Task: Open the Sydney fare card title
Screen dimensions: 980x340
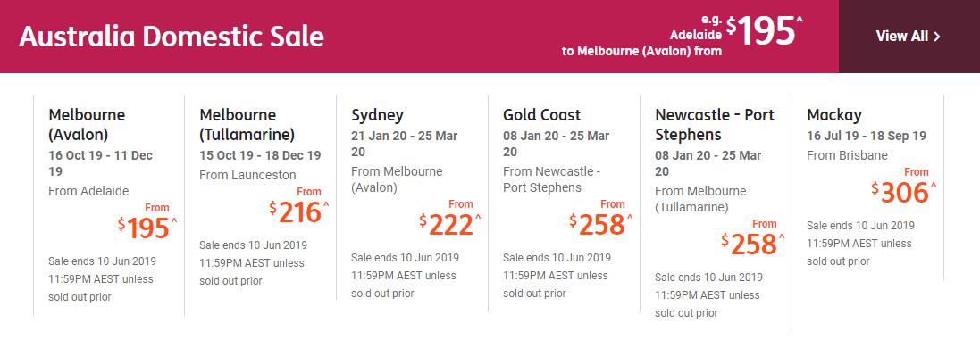Action: tap(378, 115)
